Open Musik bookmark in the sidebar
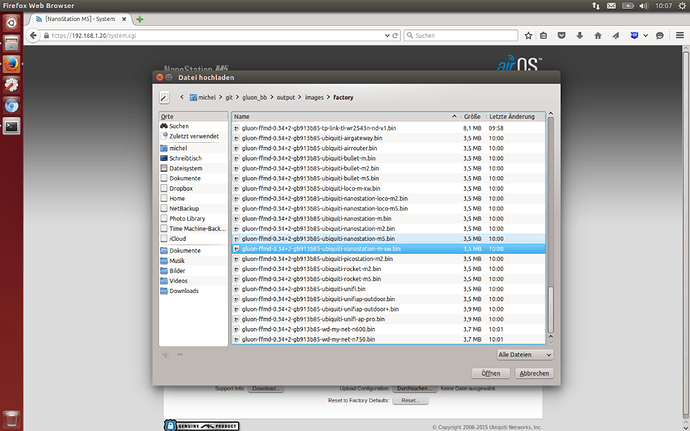Screen dimensions: 690x431 (x=194, y=261)
